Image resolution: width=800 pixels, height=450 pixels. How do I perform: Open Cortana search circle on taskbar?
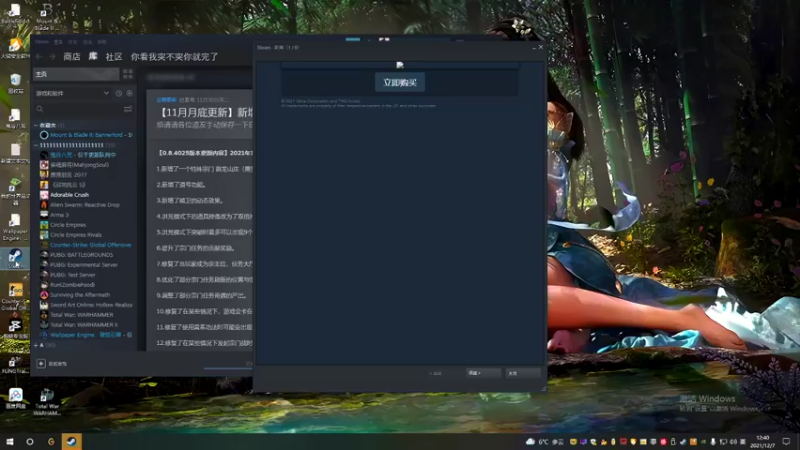pyautogui.click(x=30, y=441)
